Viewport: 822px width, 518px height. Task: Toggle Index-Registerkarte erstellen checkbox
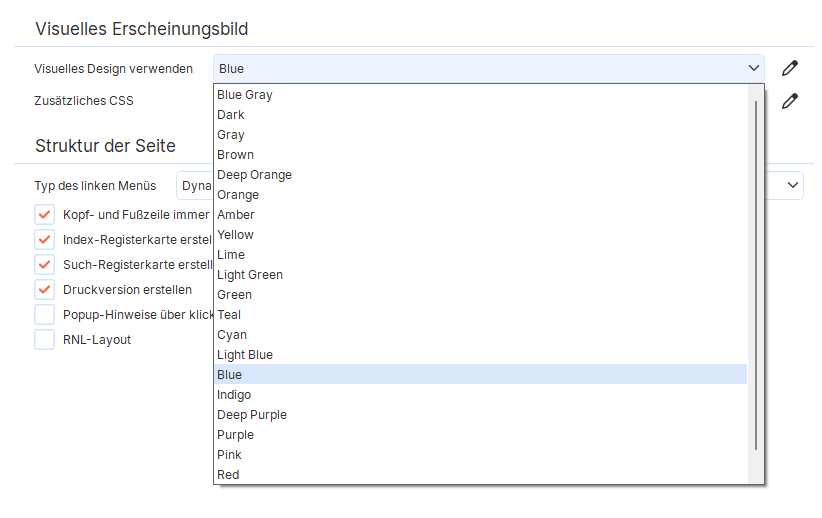pos(45,240)
